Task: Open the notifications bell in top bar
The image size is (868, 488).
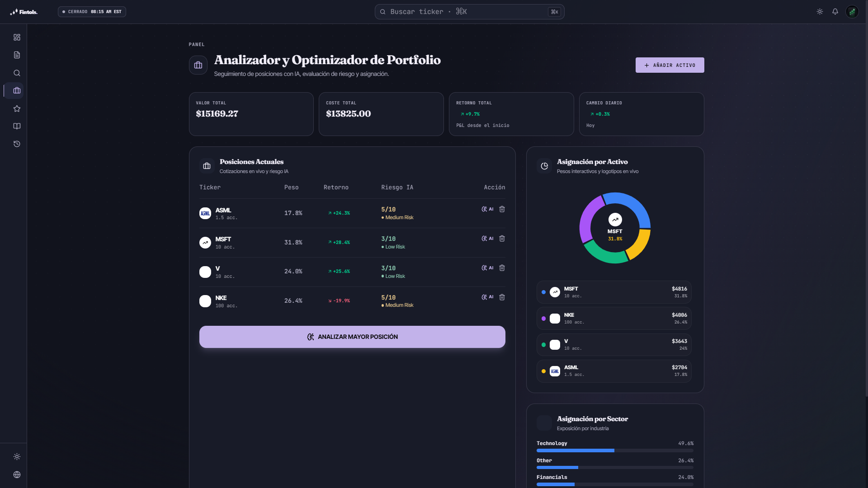Action: pyautogui.click(x=835, y=12)
